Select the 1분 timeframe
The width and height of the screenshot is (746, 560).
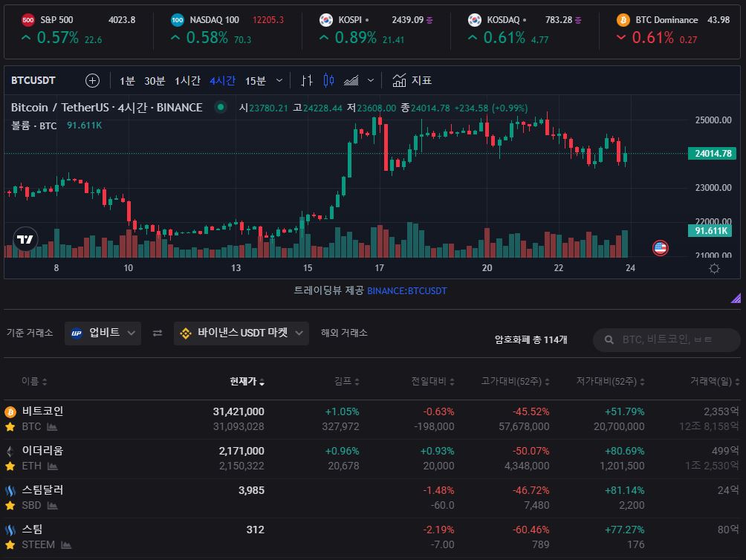(127, 81)
